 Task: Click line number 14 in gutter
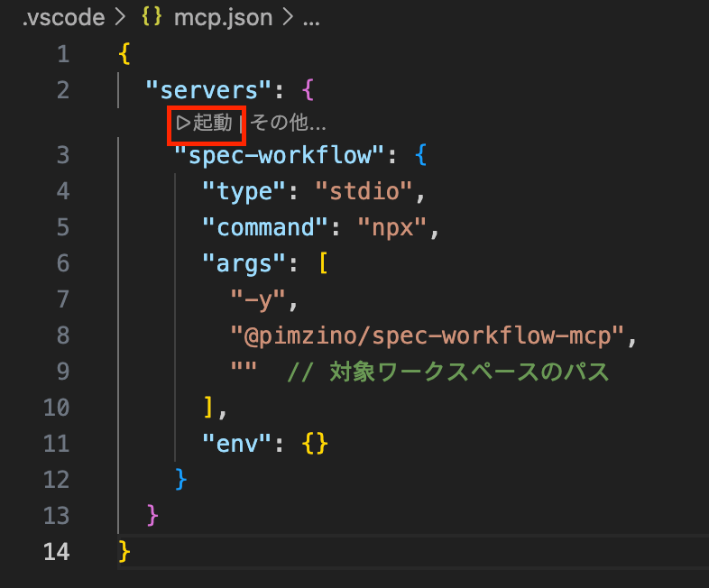[x=57, y=552]
